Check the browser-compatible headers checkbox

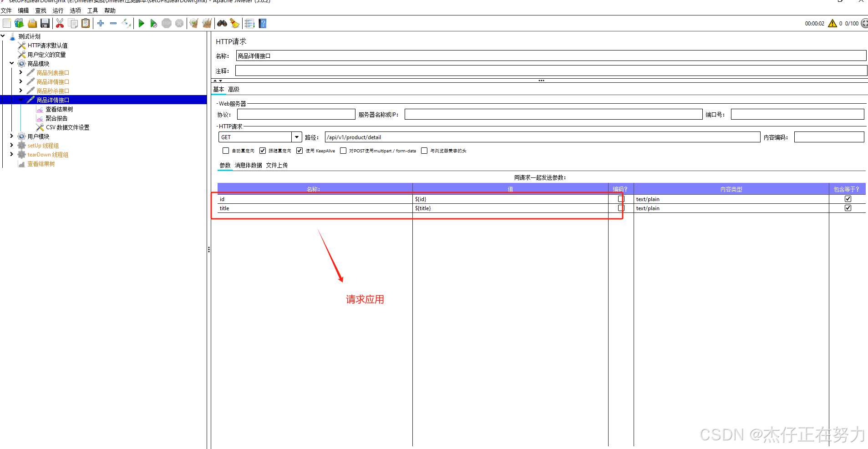click(x=424, y=151)
